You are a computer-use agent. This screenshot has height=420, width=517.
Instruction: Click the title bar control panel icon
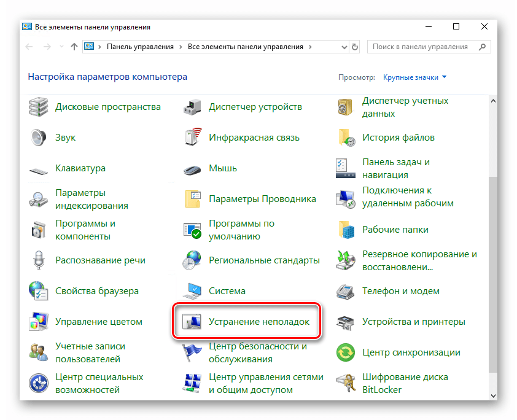27,26
